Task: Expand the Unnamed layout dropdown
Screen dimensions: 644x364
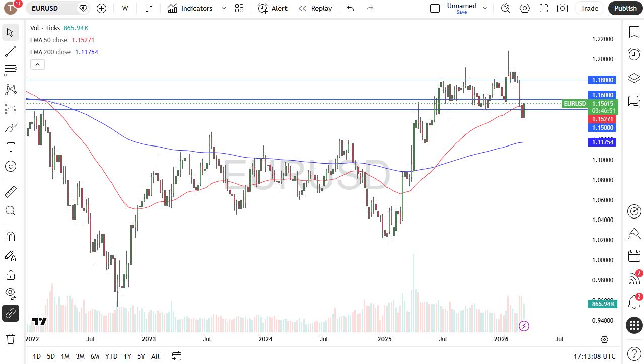Action: click(484, 8)
